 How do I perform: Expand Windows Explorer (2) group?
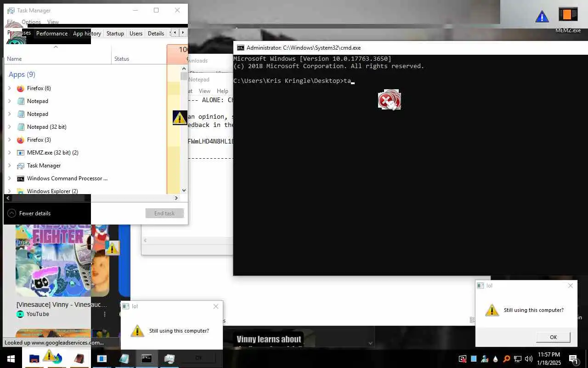point(10,191)
